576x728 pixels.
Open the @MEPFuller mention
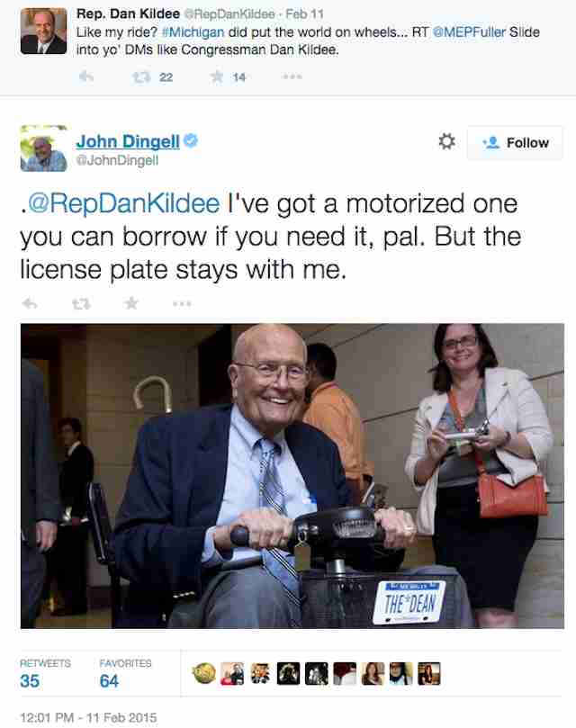(469, 32)
